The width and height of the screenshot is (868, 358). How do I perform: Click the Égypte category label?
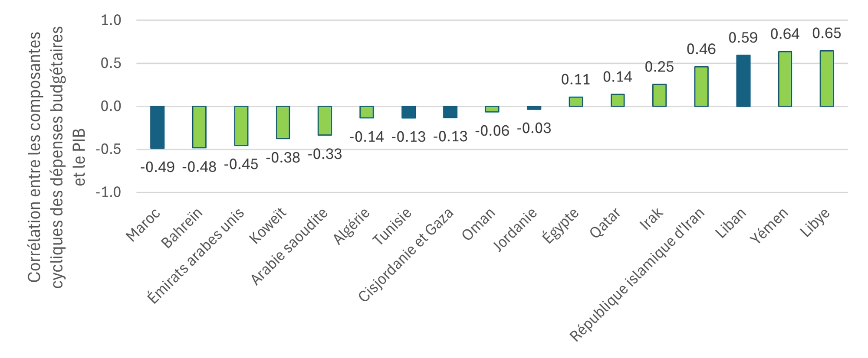click(560, 226)
